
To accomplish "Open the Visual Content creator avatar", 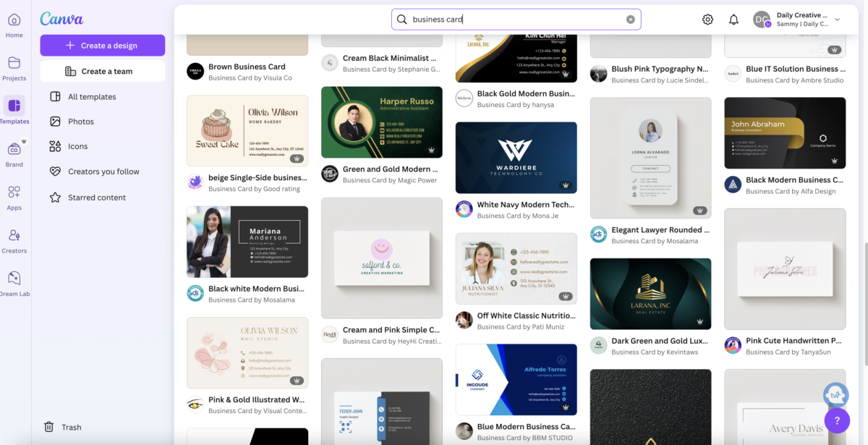I will (x=195, y=404).
